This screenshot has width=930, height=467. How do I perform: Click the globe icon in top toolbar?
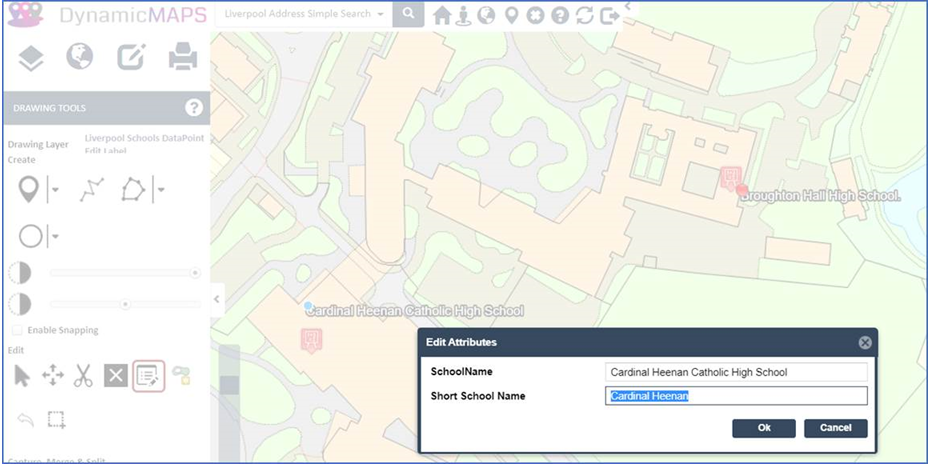tap(486, 15)
